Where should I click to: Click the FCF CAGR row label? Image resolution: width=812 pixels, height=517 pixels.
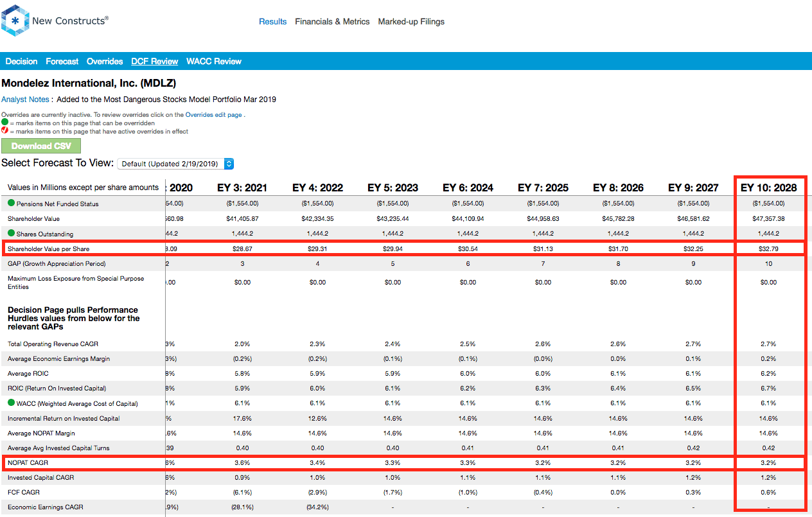24,493
